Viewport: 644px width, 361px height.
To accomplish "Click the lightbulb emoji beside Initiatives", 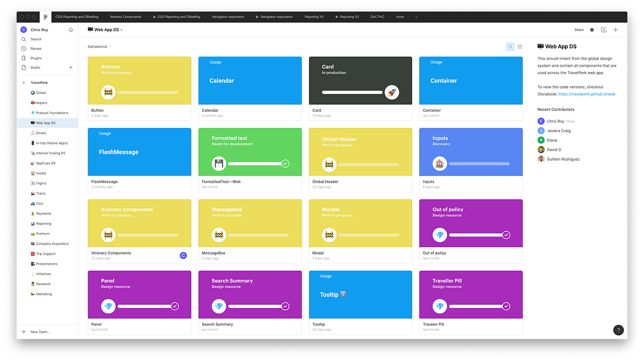I will point(33,274).
